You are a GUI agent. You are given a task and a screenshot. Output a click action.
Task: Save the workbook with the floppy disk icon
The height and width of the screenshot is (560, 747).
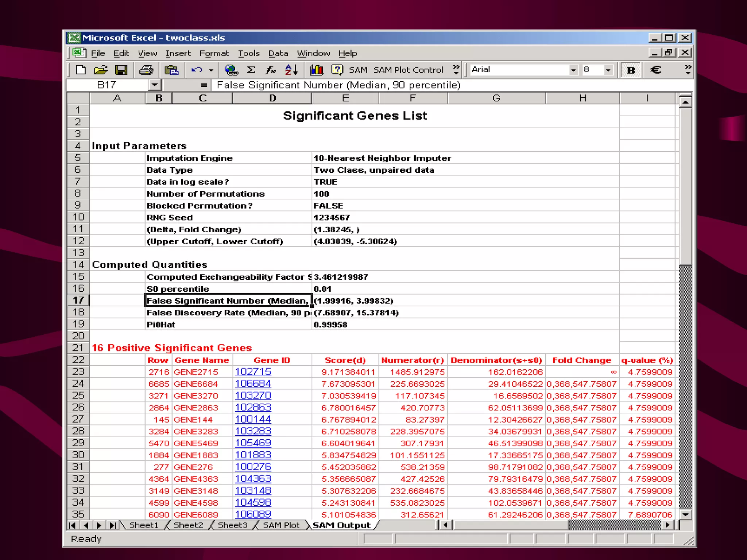coord(121,70)
